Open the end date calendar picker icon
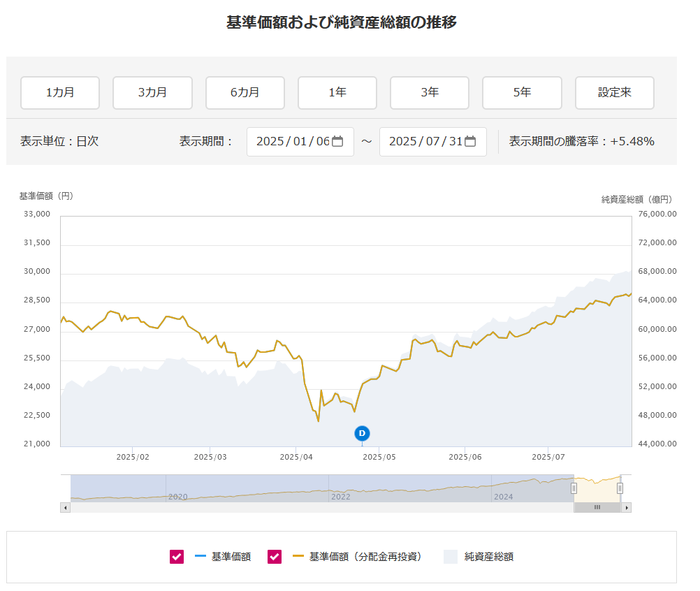The height and width of the screenshot is (591, 700). pos(470,141)
